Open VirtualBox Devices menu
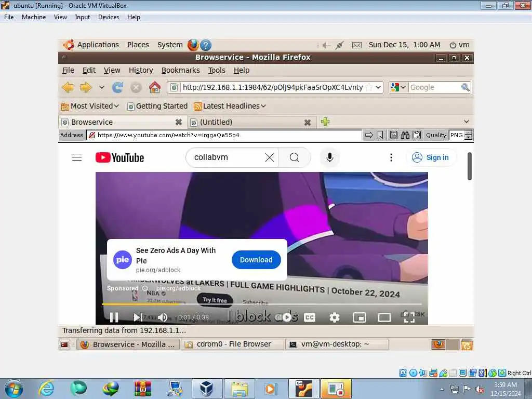This screenshot has height=399, width=532. (108, 17)
